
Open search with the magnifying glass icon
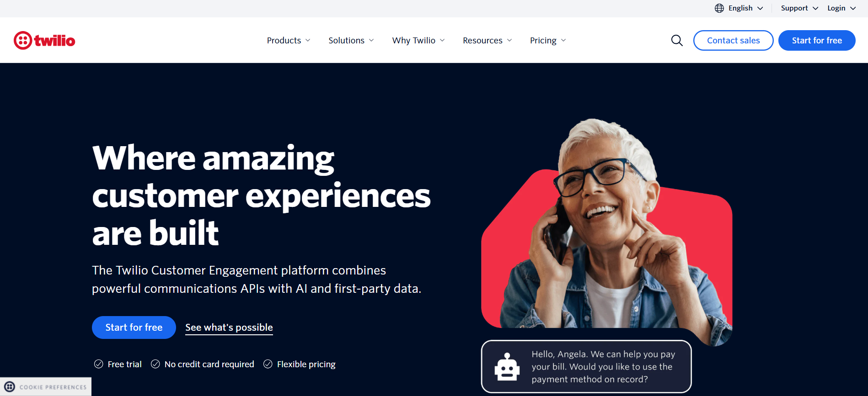click(x=677, y=41)
